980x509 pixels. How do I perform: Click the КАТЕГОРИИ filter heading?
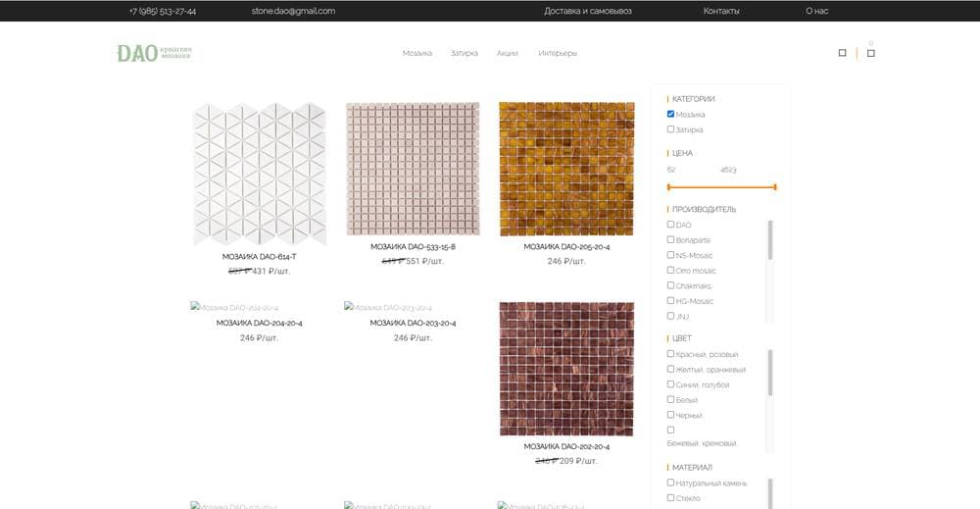click(x=693, y=99)
